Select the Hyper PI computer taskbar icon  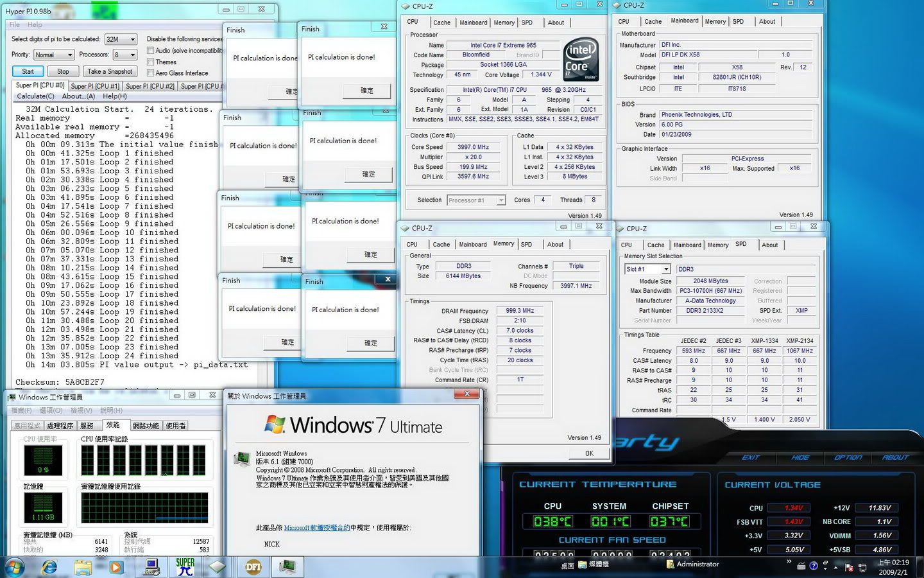(x=151, y=567)
